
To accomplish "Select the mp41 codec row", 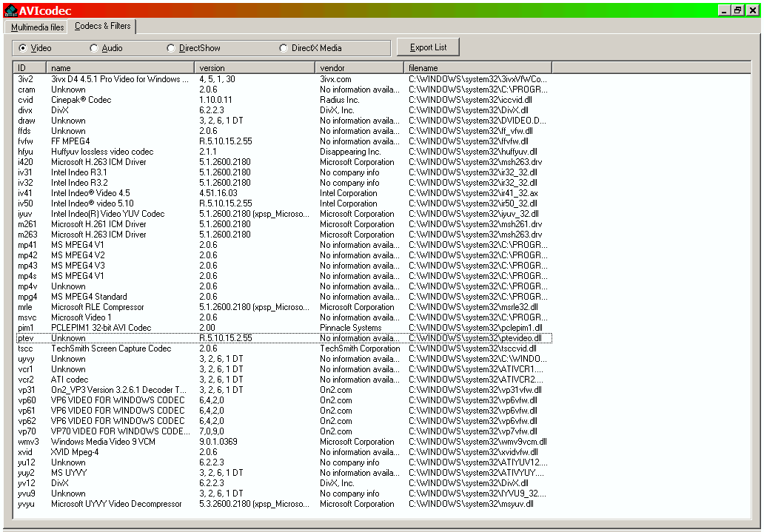I will point(283,245).
